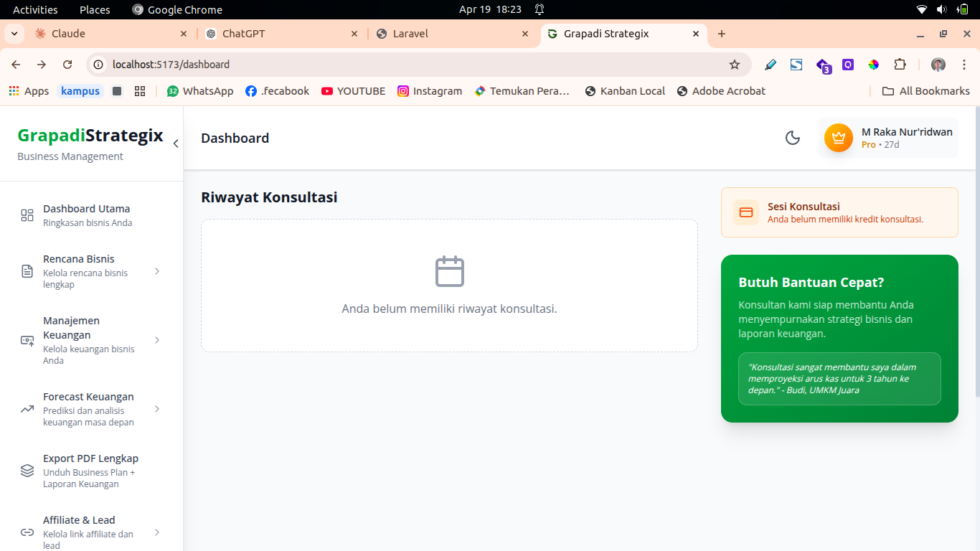Expand the Rencana Bisnis submenu
980x551 pixels.
(x=157, y=271)
